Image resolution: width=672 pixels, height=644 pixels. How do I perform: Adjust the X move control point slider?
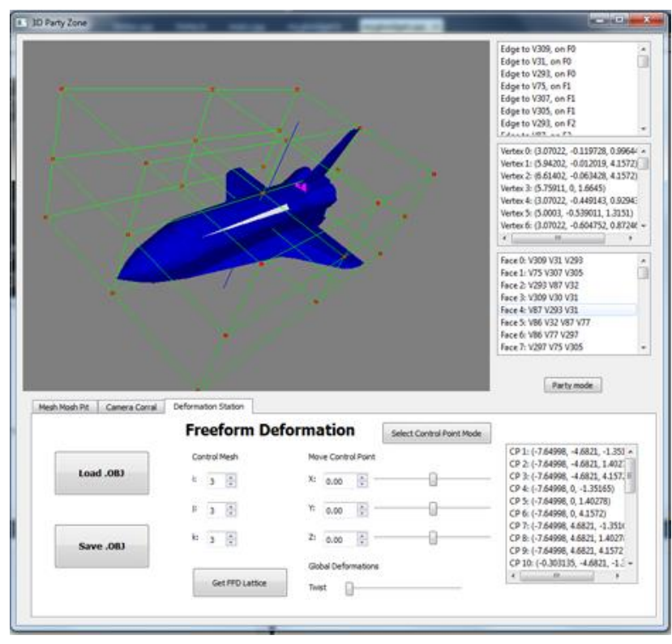coord(432,479)
